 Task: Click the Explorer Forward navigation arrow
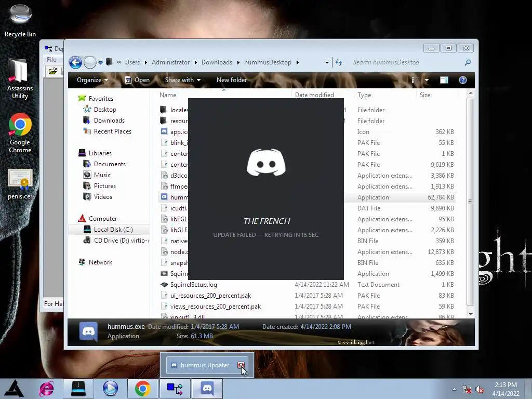[90, 62]
